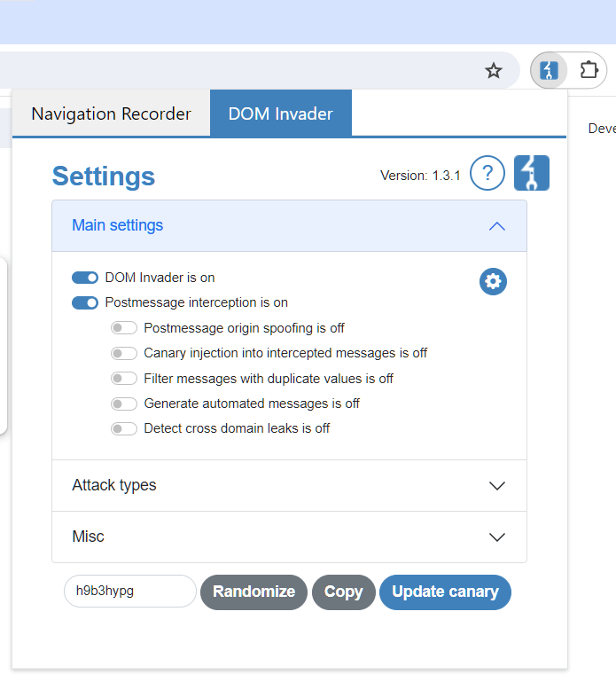This screenshot has width=616, height=682.
Task: Click the Version: 1.3.1 text
Action: coord(420,176)
